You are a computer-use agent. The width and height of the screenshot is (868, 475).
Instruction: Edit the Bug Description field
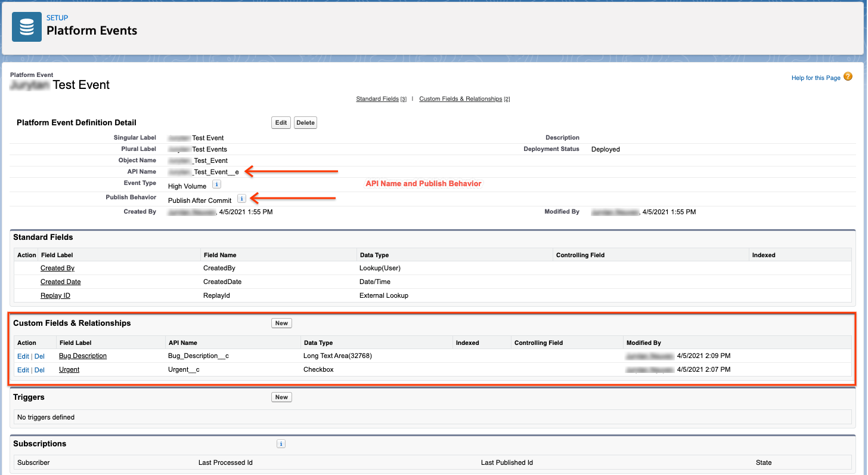[x=23, y=356]
